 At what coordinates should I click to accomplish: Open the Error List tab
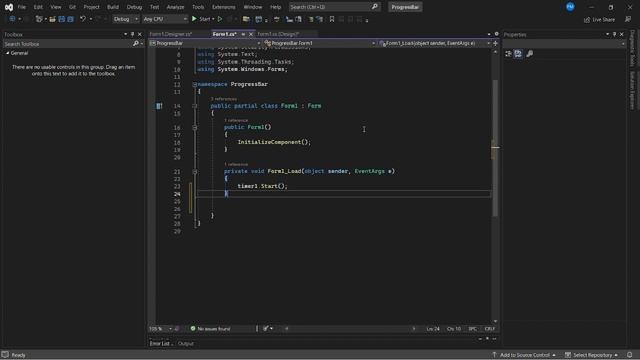(x=160, y=344)
